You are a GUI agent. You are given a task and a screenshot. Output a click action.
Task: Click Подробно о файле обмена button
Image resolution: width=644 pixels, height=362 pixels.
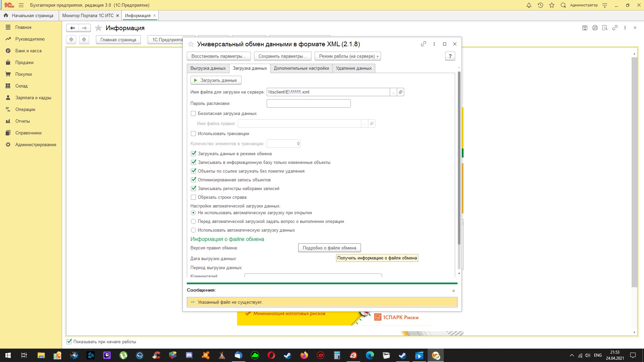pos(329,248)
